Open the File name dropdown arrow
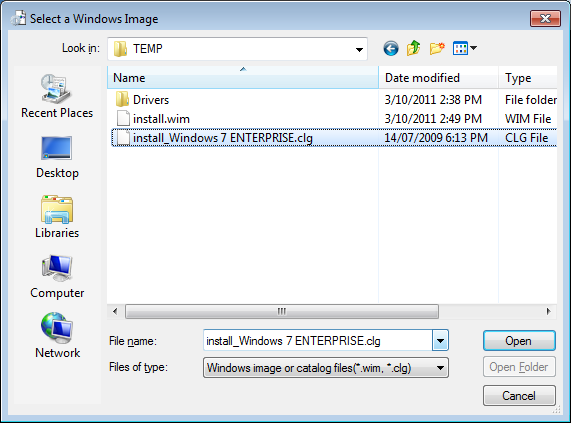Image resolution: width=571 pixels, height=423 pixels. point(440,341)
